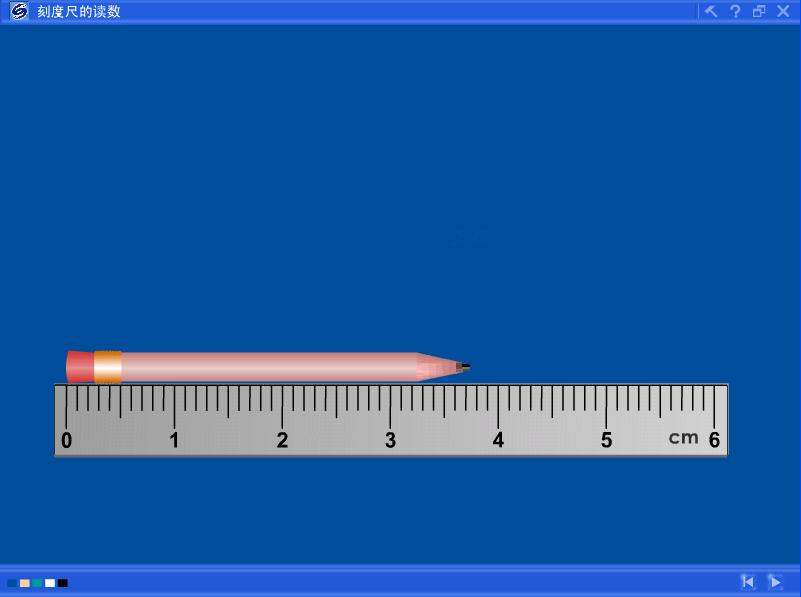Image resolution: width=801 pixels, height=597 pixels.
Task: Select the teal background color swatch
Action: (x=37, y=583)
